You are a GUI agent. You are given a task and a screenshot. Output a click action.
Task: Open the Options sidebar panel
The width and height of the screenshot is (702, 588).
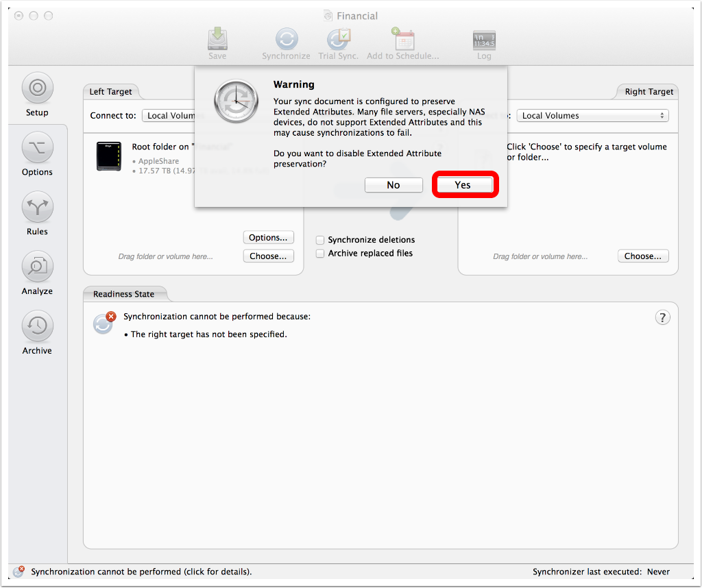pyautogui.click(x=37, y=149)
